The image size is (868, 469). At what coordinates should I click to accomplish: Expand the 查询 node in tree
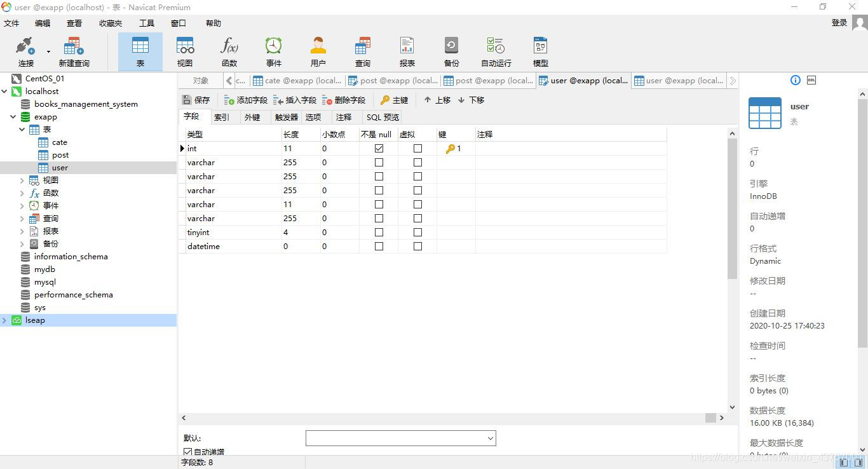tap(22, 219)
